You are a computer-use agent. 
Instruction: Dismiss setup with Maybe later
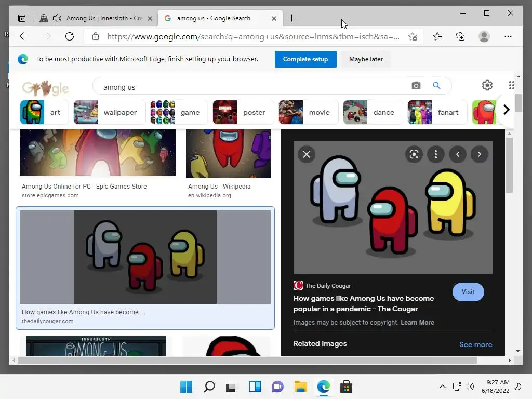[366, 59]
